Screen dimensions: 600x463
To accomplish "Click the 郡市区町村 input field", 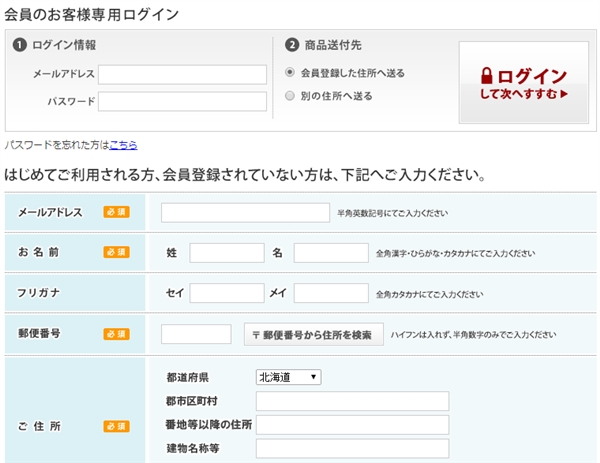I will (x=352, y=401).
